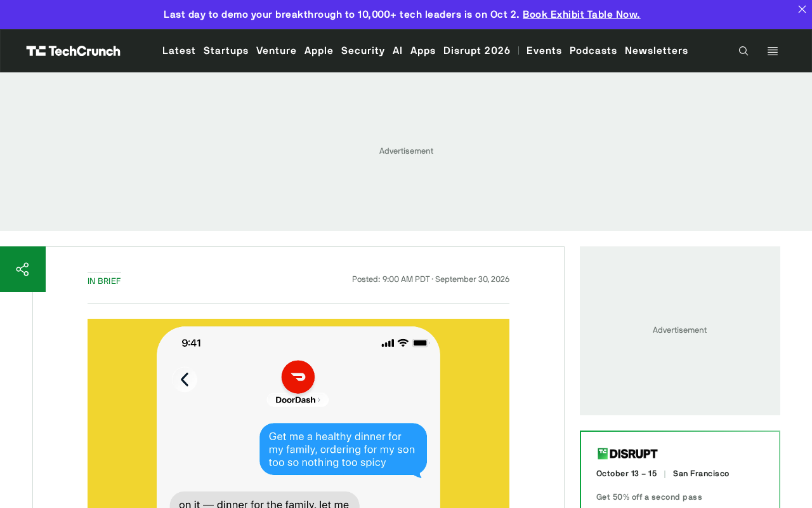Screen dimensions: 812x508
Task: Go to TechCrunch homepage logo
Action: tap(74, 51)
